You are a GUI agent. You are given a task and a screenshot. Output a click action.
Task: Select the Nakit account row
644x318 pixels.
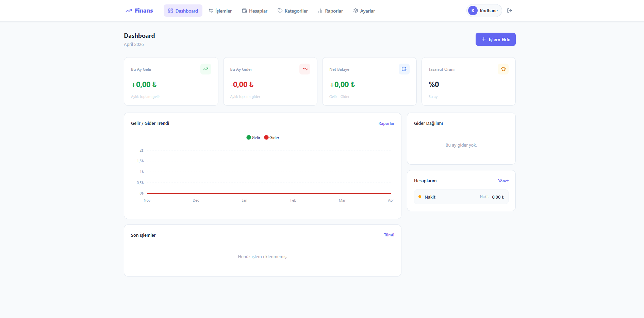coord(461,197)
